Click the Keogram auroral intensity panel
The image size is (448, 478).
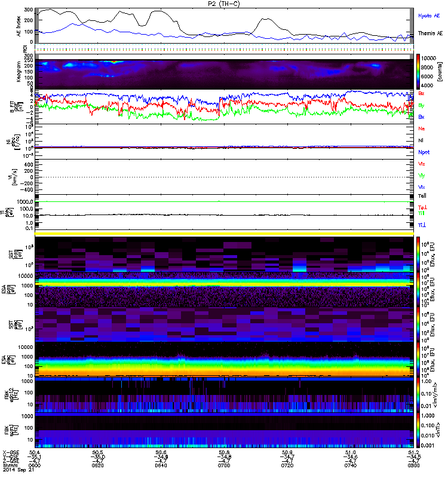point(224,72)
